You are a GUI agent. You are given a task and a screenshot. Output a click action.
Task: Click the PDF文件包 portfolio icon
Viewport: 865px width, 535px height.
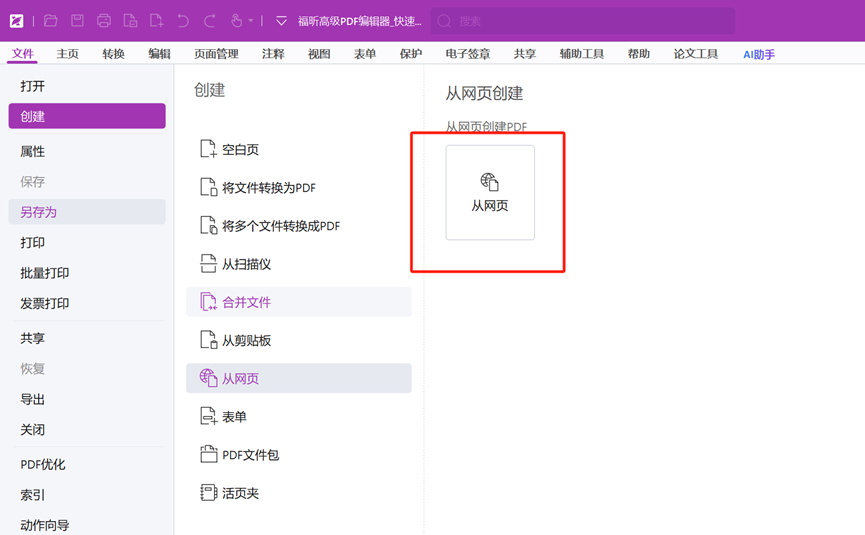coord(208,454)
